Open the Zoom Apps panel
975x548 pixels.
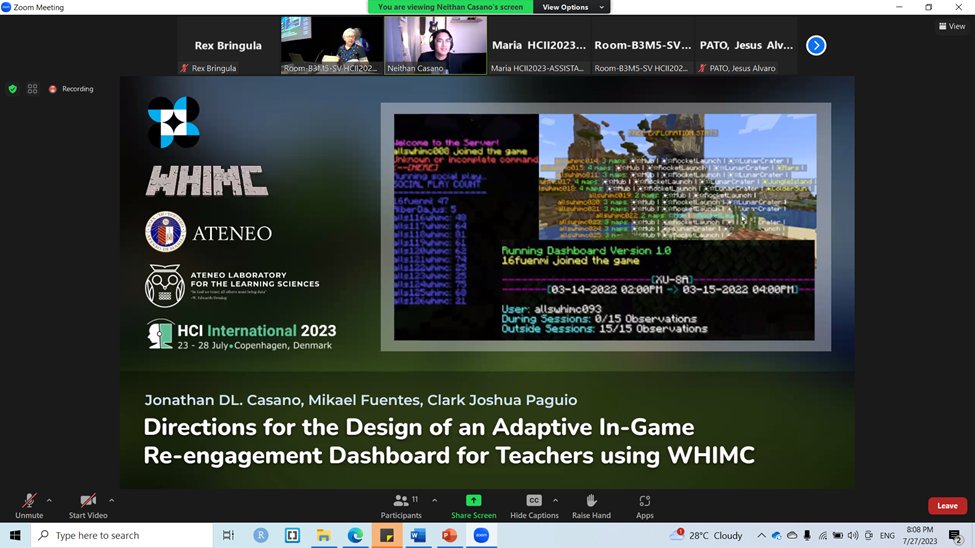pyautogui.click(x=645, y=506)
